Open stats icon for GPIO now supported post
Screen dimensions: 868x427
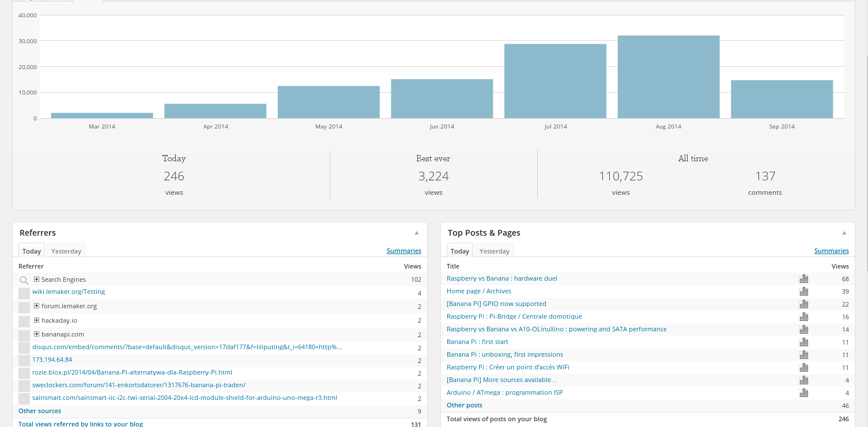(x=803, y=304)
